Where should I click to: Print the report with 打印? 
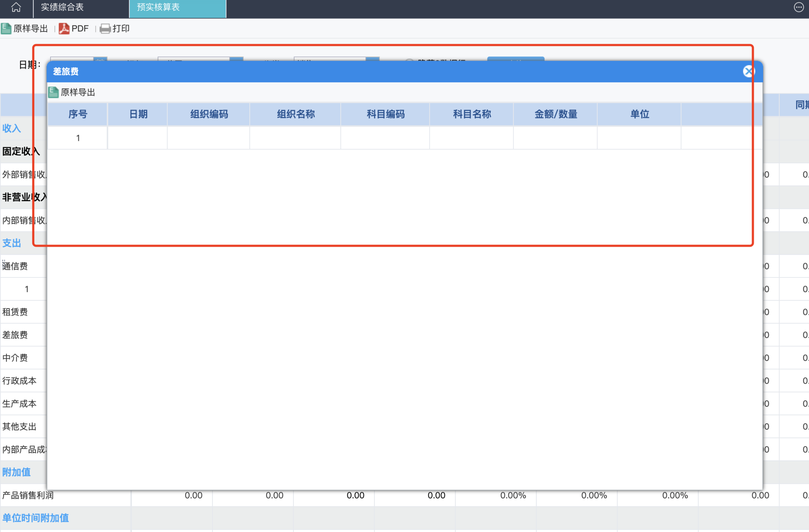click(x=115, y=28)
